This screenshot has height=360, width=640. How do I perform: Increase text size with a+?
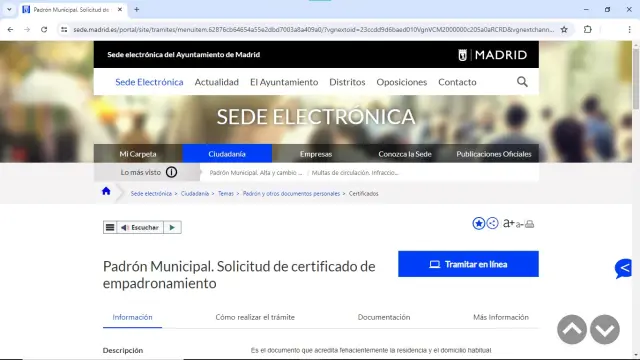point(509,223)
